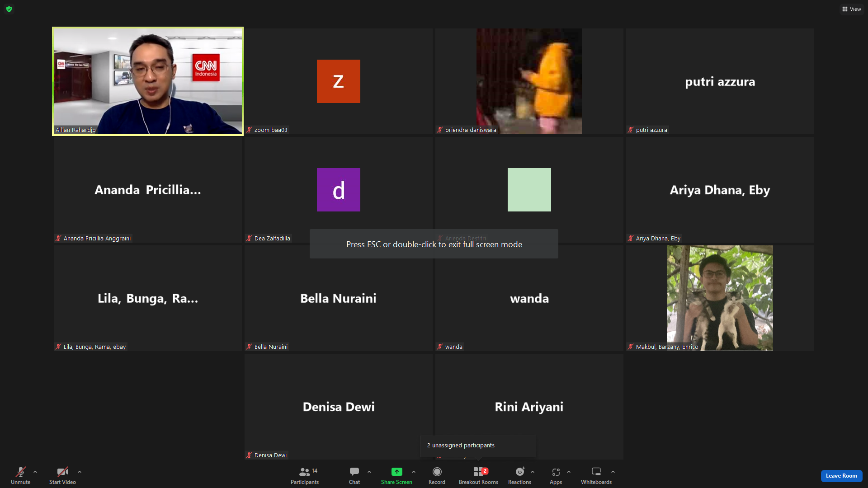
Task: Select the zoom baa03 orange avatar
Action: (339, 81)
